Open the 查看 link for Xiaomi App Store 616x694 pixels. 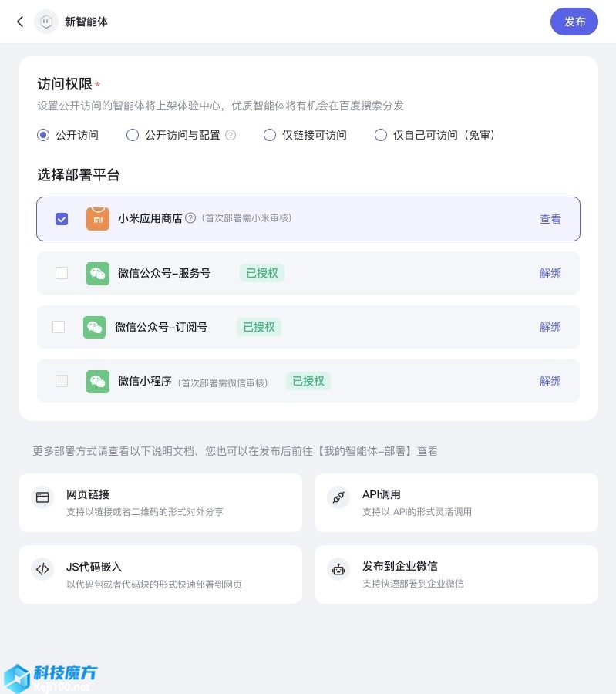coord(550,219)
